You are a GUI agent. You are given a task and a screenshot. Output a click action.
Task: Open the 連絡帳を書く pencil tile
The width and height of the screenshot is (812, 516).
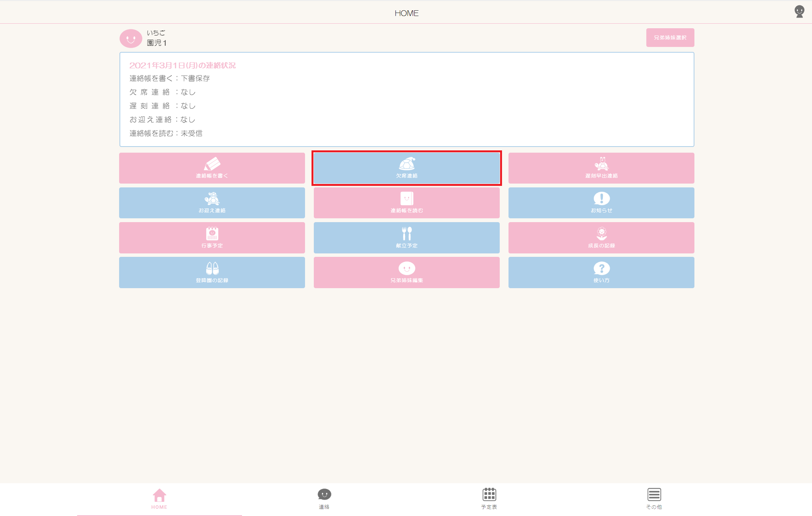point(212,168)
